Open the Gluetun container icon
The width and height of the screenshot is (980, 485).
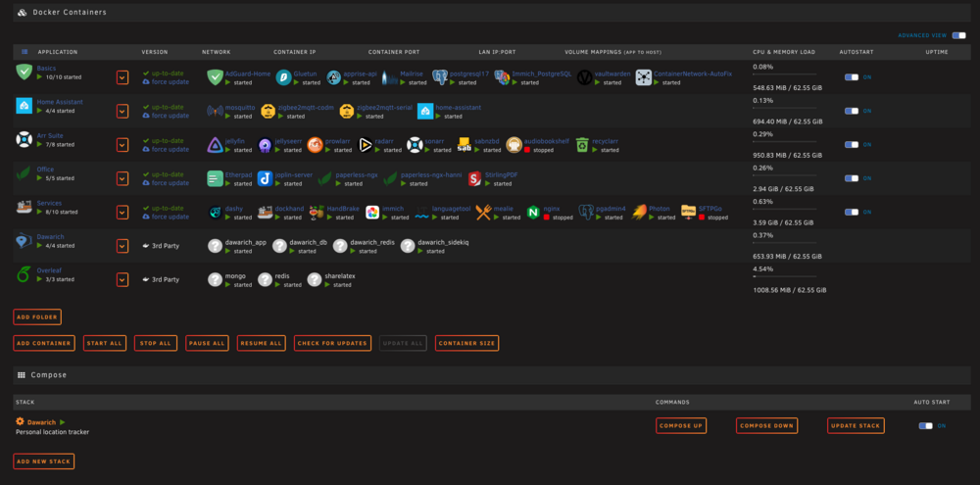coord(283,77)
